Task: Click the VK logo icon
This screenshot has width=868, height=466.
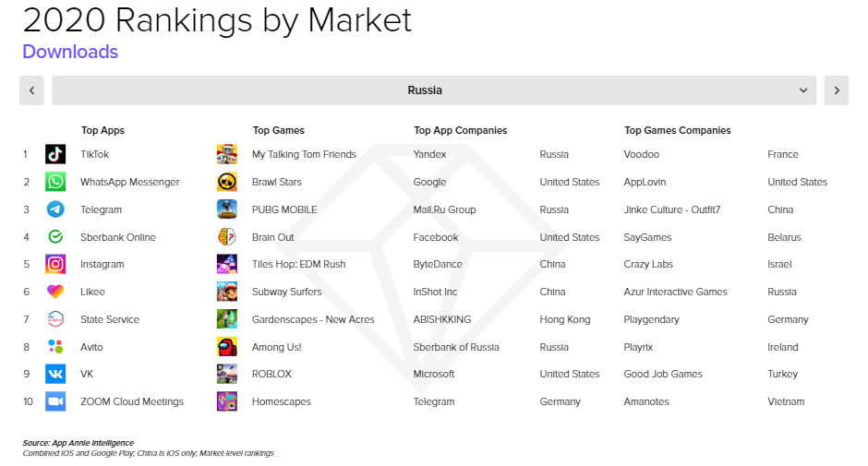Action: pyautogui.click(x=55, y=374)
